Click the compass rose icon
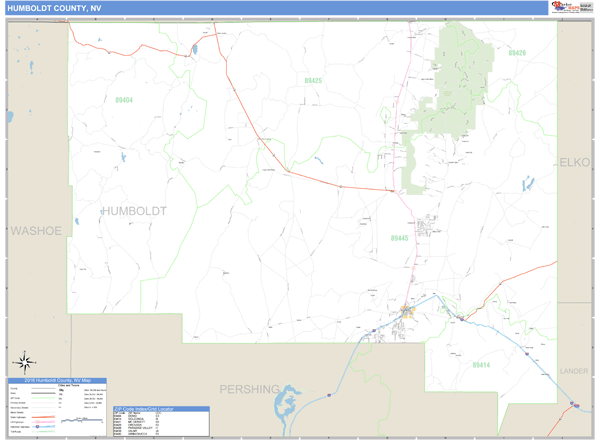This screenshot has height=440, width=600. point(26,362)
